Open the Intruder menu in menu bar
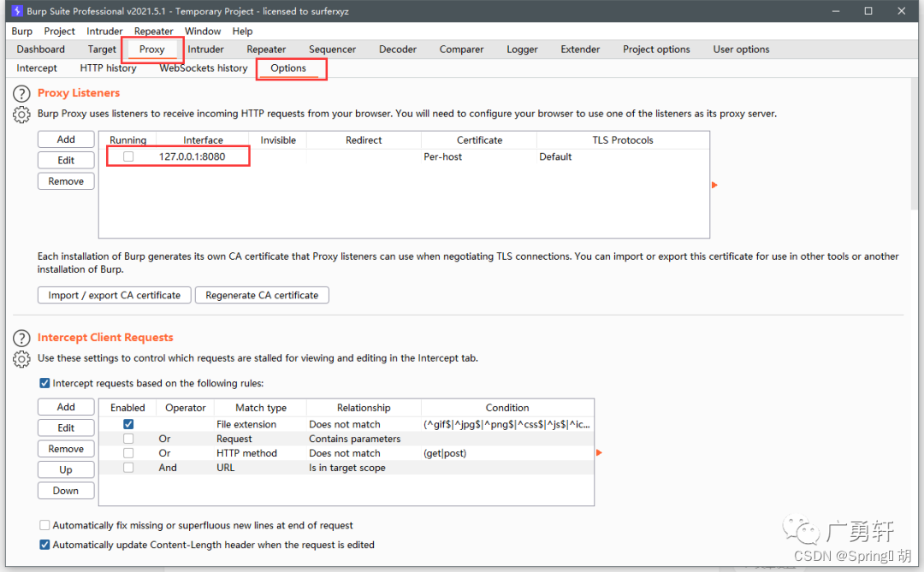Viewport: 924px width, 572px height. [104, 32]
